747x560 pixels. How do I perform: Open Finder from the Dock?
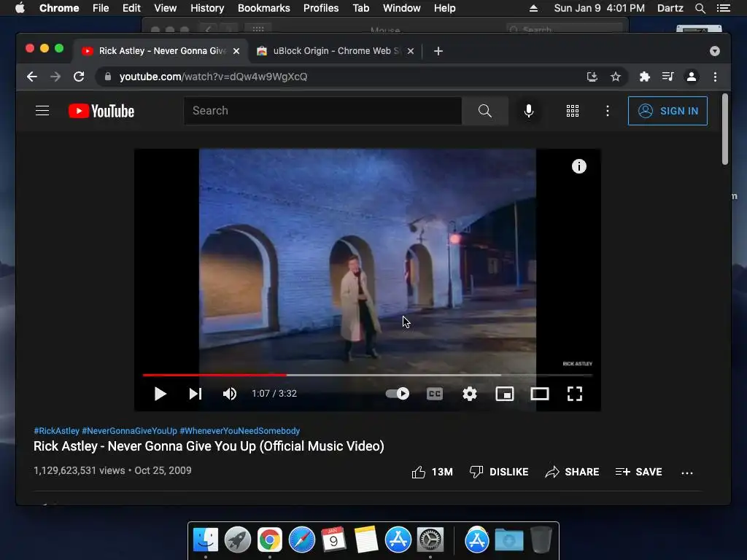(206, 540)
